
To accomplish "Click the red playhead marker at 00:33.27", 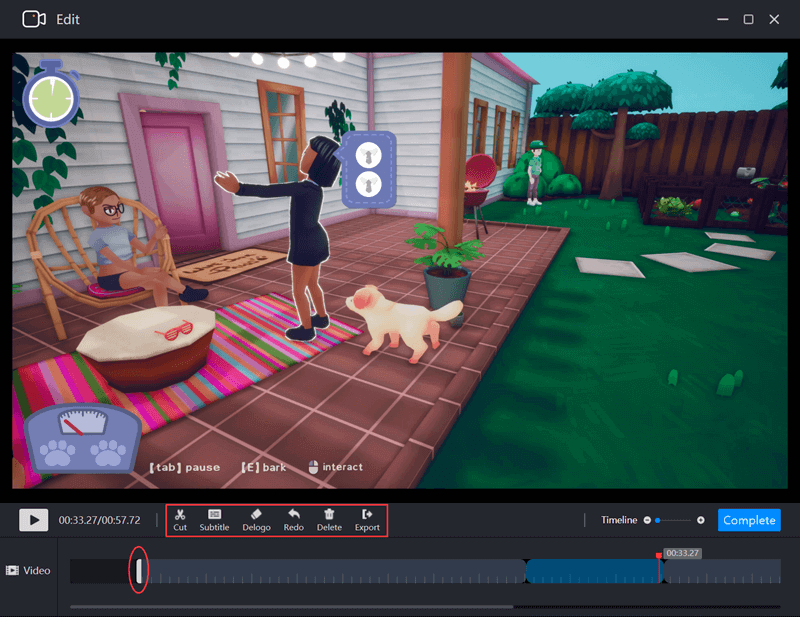I will 659,555.
